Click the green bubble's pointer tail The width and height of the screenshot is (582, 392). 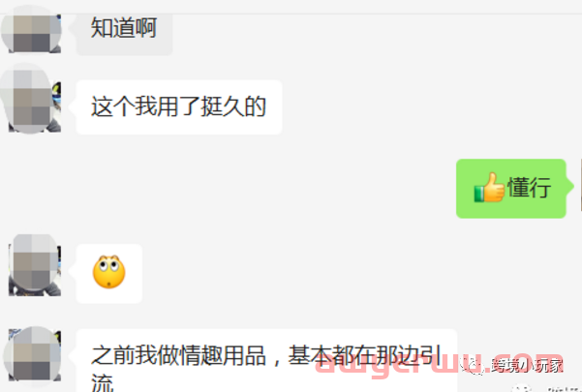tap(569, 186)
